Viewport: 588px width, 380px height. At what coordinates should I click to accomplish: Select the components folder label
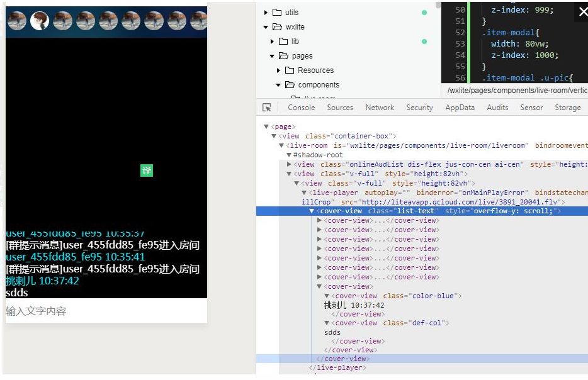(x=319, y=85)
